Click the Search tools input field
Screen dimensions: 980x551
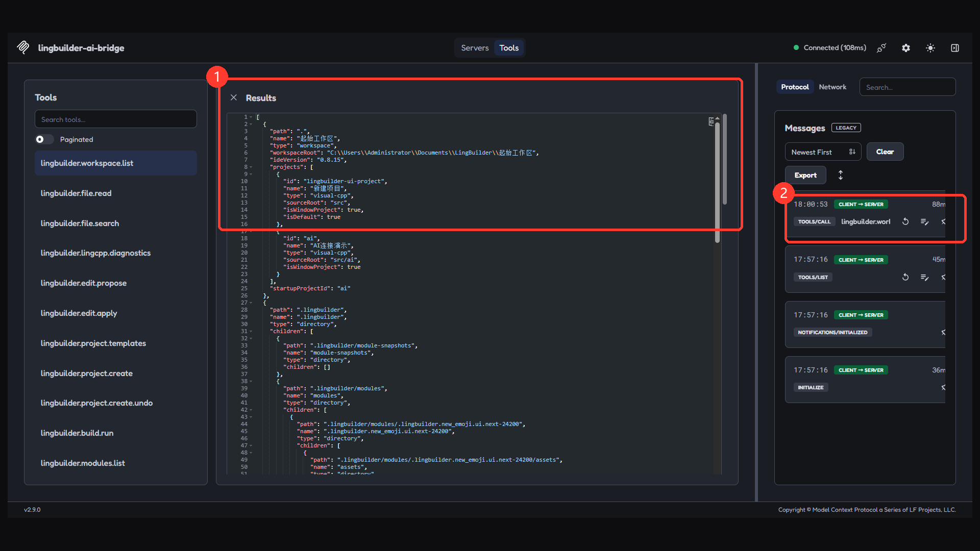tap(116, 119)
